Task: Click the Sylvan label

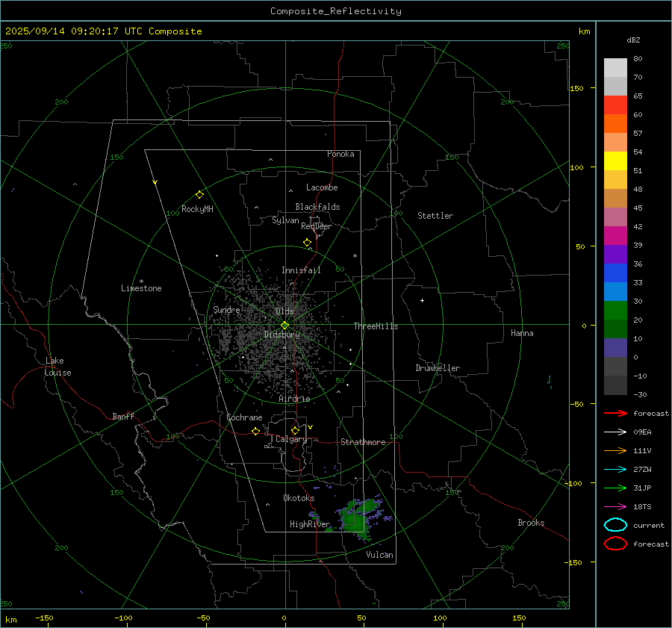Action: [285, 220]
